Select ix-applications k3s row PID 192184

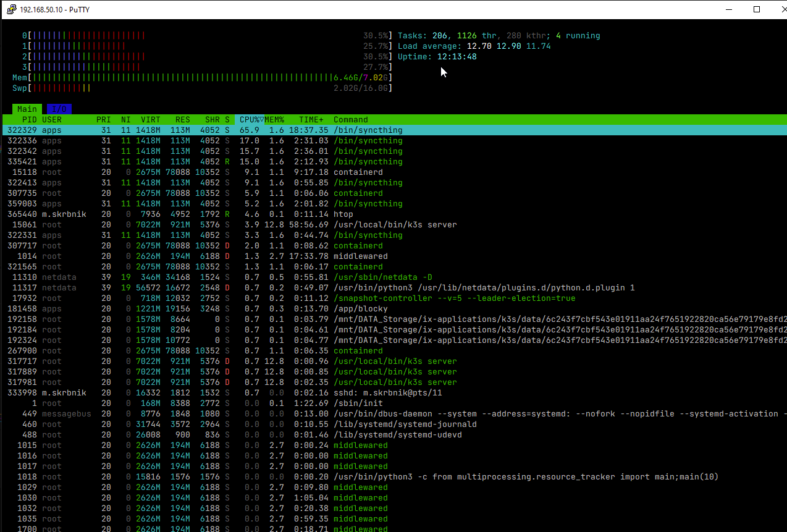click(395, 330)
